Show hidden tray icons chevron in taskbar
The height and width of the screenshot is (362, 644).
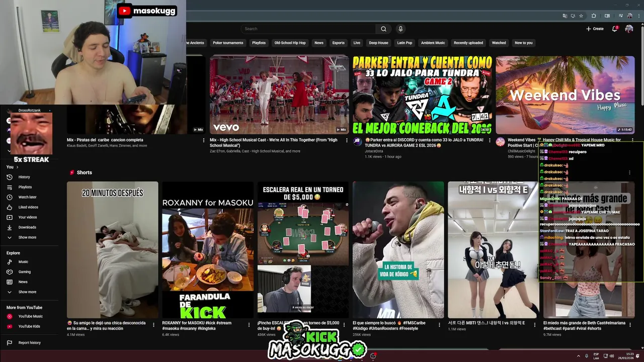[x=578, y=356]
